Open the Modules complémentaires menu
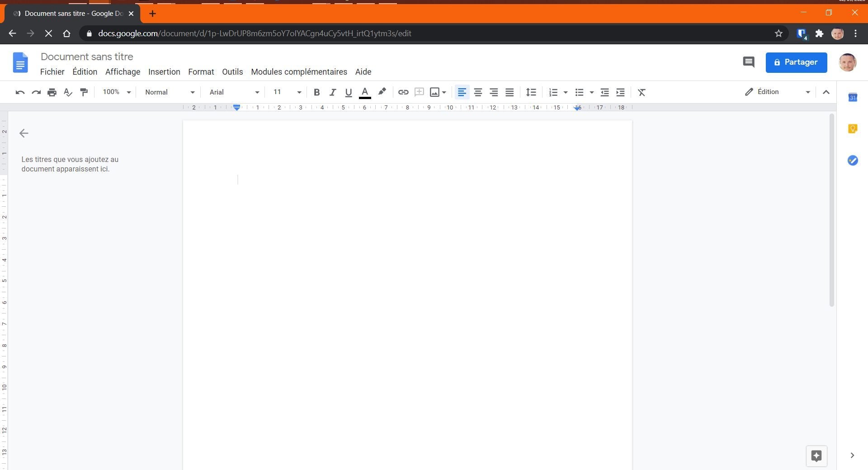 pyautogui.click(x=299, y=72)
